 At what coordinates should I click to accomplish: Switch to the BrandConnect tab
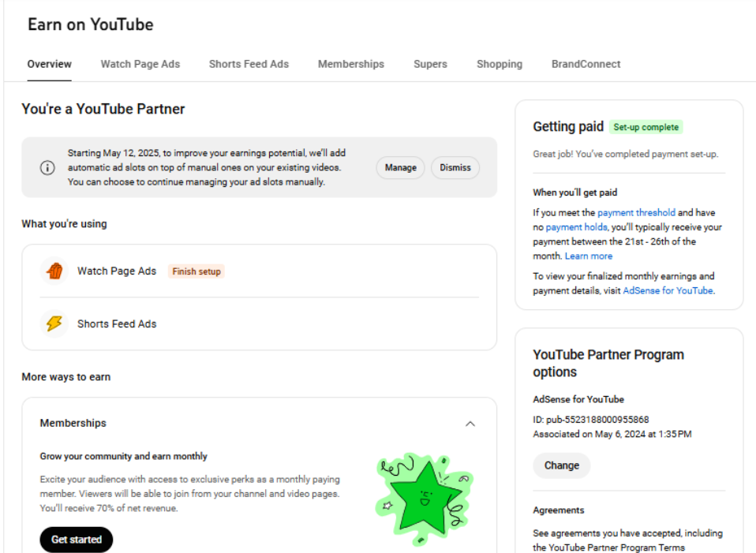(x=586, y=64)
